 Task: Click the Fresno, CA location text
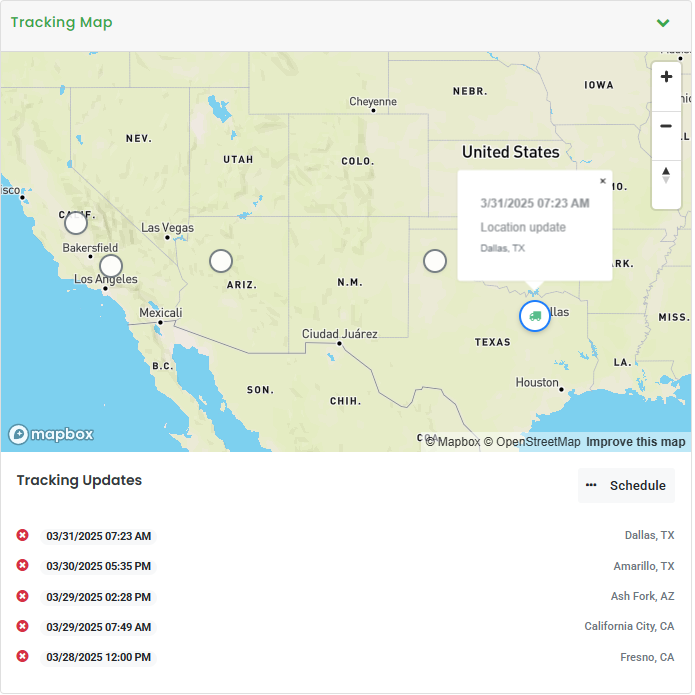pos(647,657)
